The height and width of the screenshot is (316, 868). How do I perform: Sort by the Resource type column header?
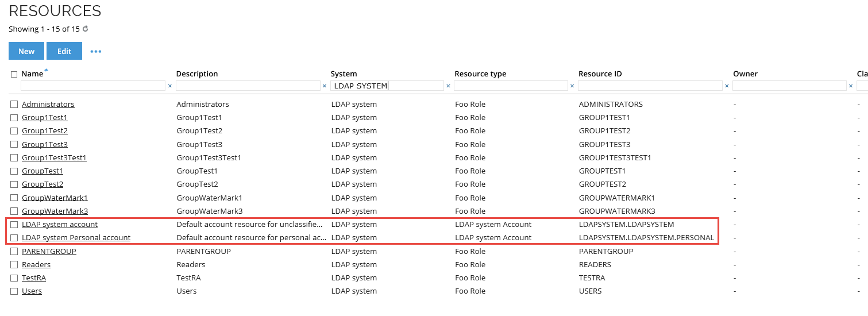click(480, 74)
